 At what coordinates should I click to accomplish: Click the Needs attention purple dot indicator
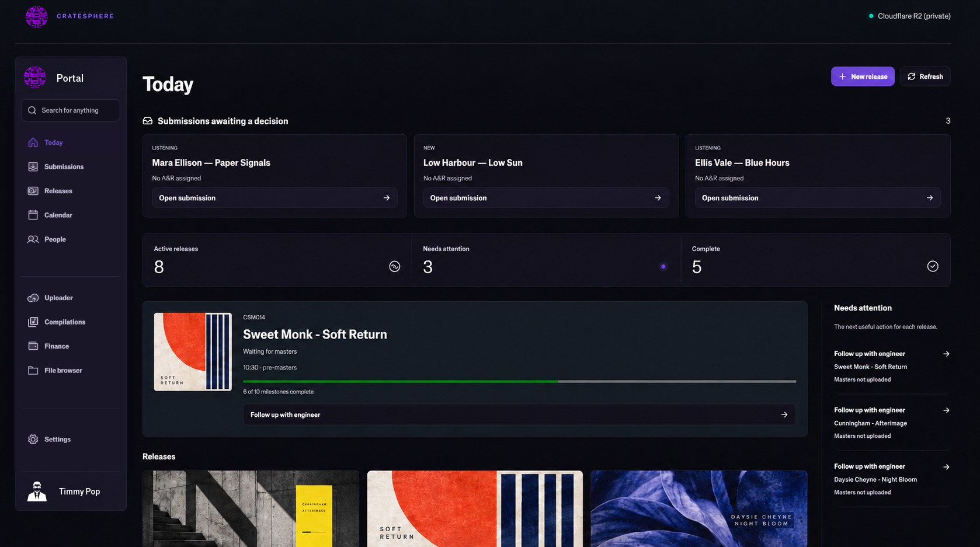tap(663, 267)
